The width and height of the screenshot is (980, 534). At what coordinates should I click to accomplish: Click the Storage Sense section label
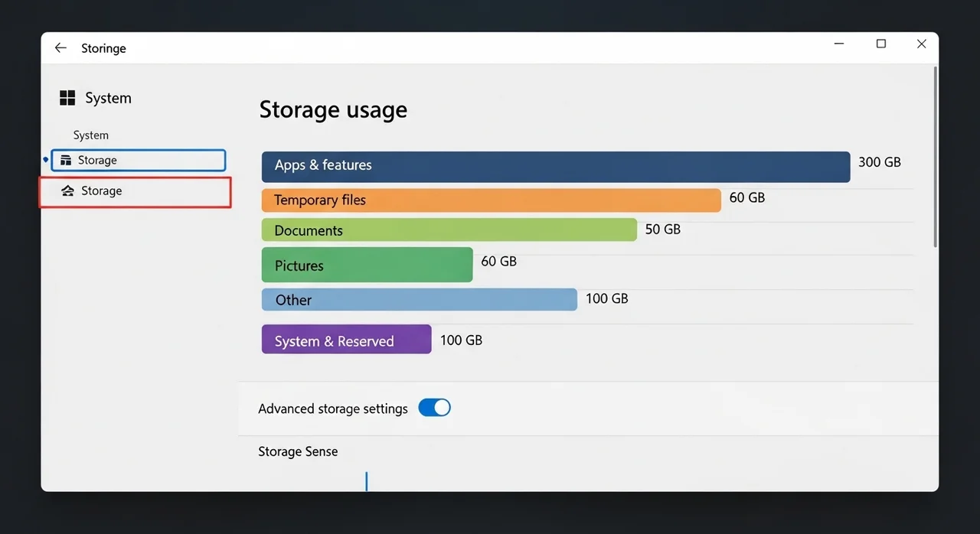pyautogui.click(x=298, y=451)
